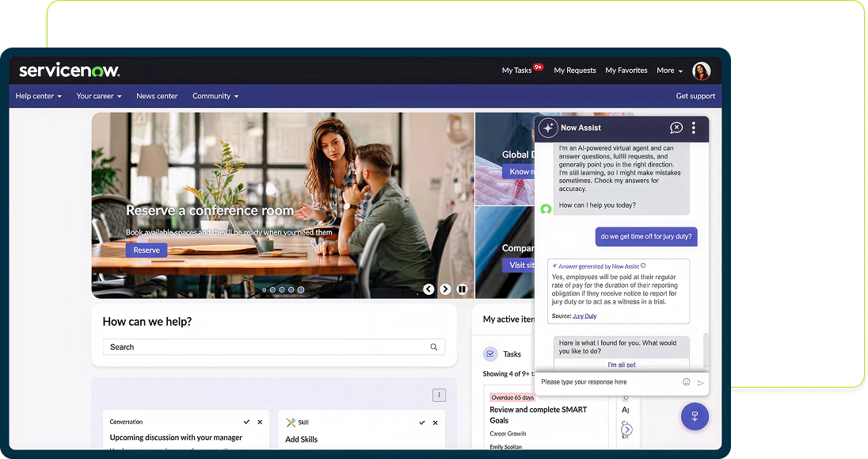Click the Reserve button on banner

click(x=147, y=251)
